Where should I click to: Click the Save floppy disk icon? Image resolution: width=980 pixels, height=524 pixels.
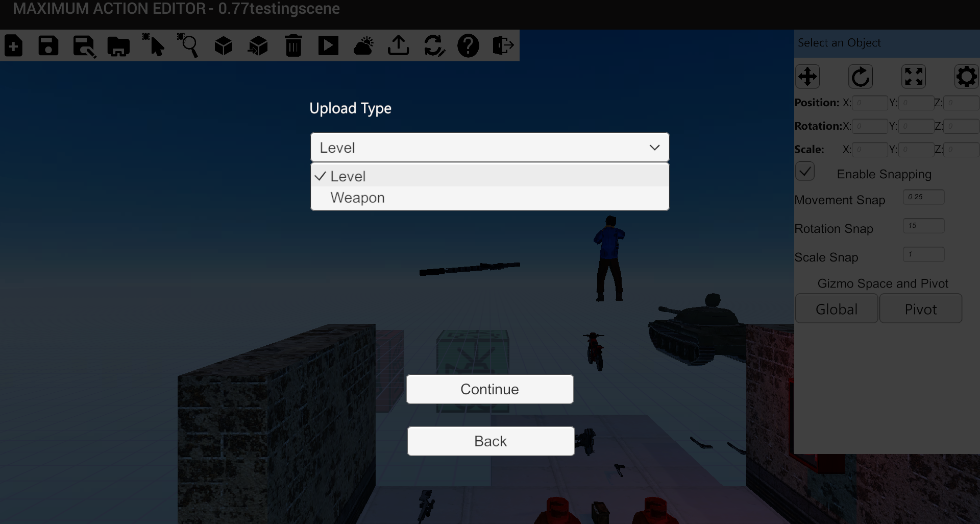tap(48, 46)
